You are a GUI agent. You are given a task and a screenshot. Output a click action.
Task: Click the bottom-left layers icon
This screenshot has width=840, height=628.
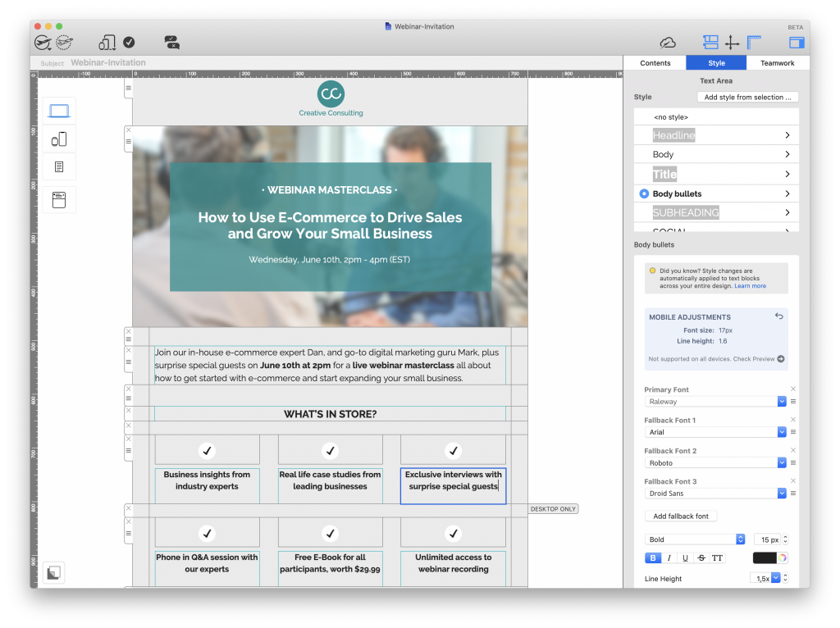53,572
